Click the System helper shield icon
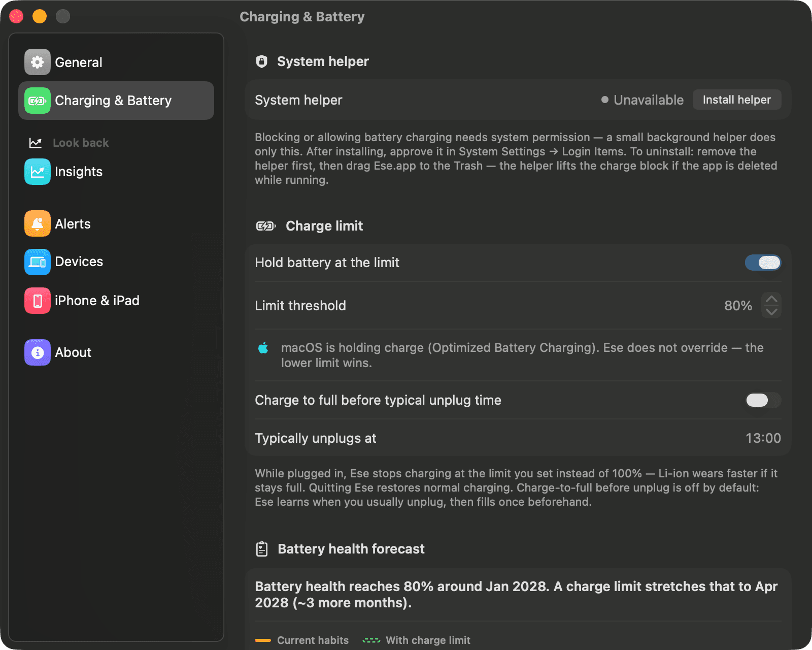The image size is (812, 650). [x=261, y=61]
